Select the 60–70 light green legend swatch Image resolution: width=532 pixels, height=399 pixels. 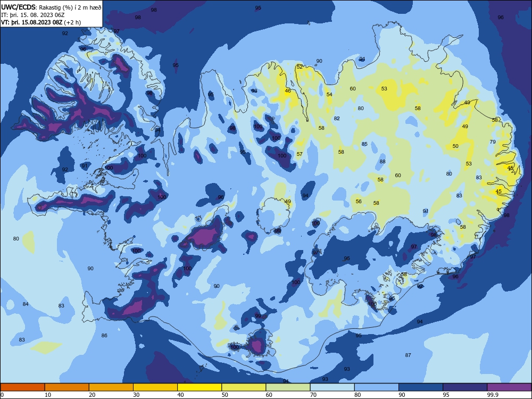point(288,387)
